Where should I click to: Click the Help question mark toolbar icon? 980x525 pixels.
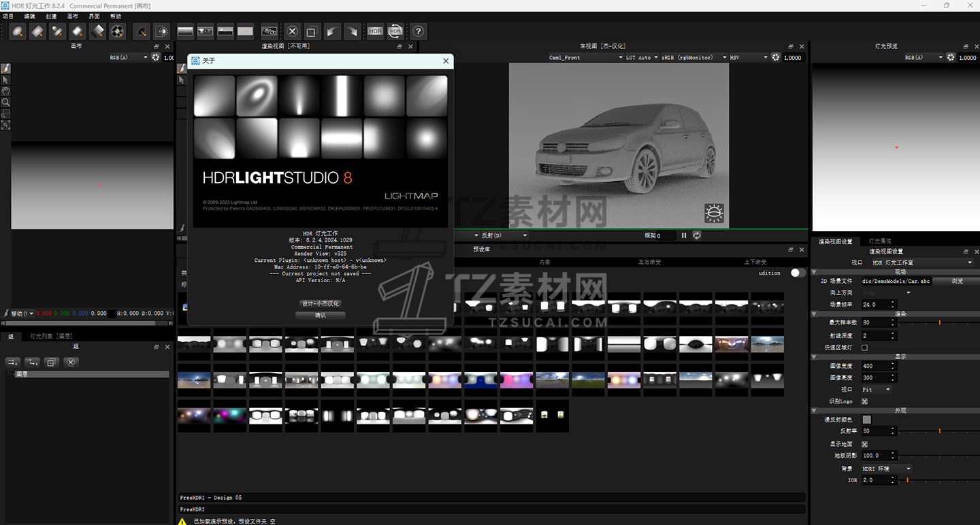pyautogui.click(x=419, y=31)
